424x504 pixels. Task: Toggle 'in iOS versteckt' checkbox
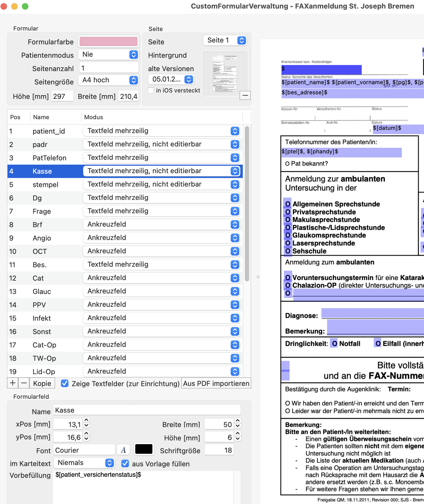(151, 90)
